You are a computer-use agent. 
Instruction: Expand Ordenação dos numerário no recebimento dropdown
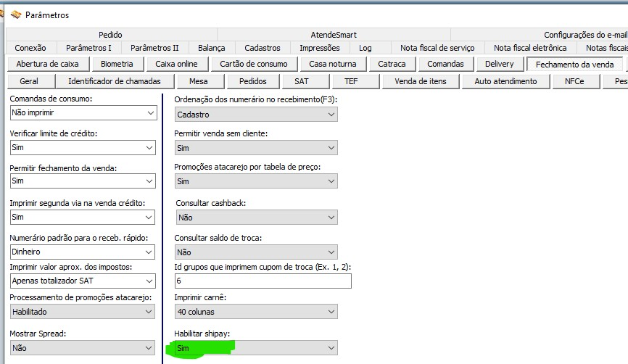point(256,115)
